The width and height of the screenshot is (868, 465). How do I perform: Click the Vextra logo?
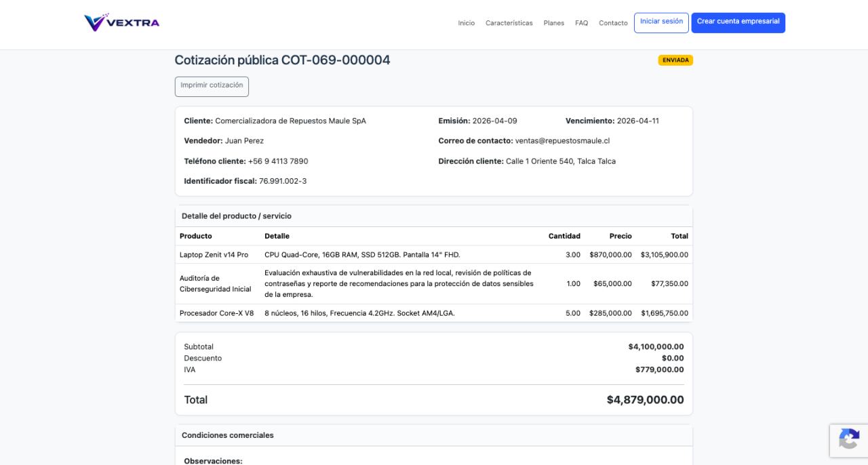[122, 22]
